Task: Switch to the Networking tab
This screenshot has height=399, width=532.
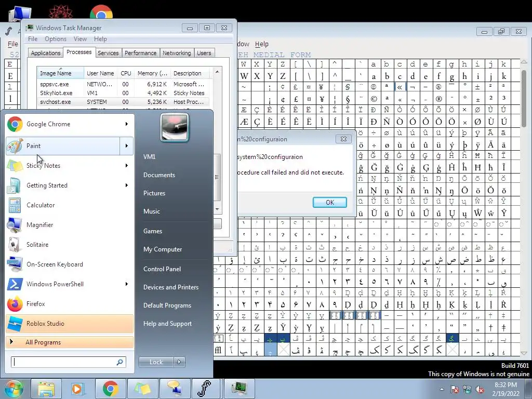Action: pyautogui.click(x=177, y=53)
